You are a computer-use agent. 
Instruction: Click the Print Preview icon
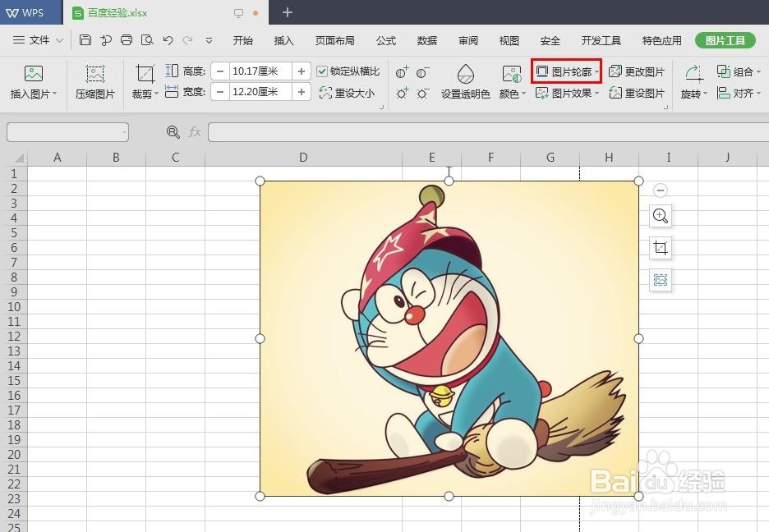coord(147,40)
